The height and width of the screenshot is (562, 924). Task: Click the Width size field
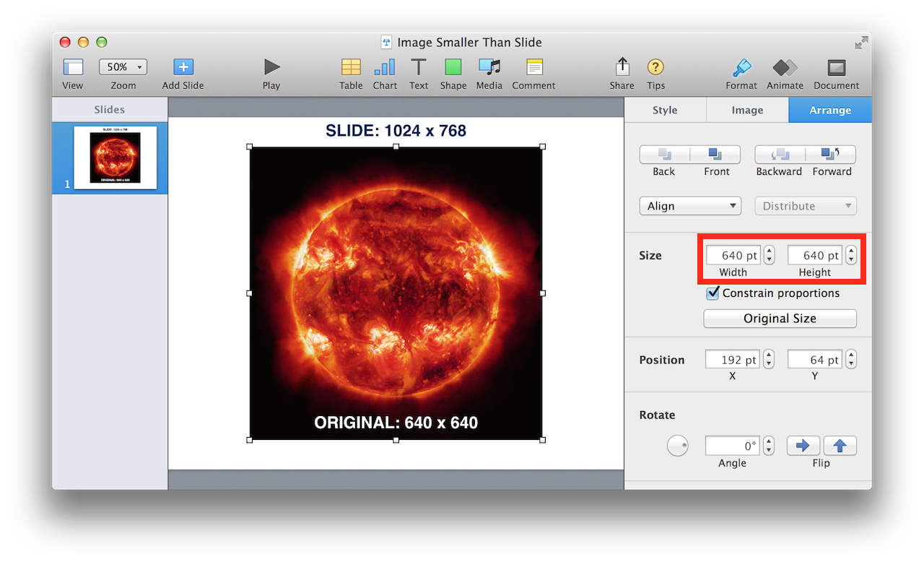point(733,256)
